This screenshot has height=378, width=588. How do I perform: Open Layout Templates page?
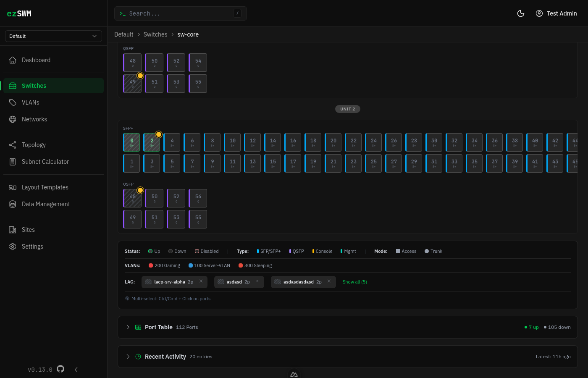pos(53,187)
